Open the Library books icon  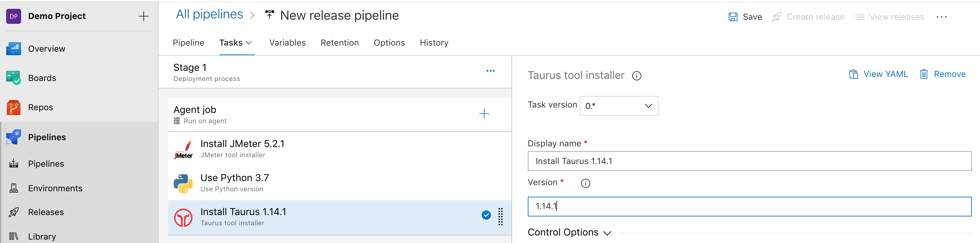click(14, 237)
